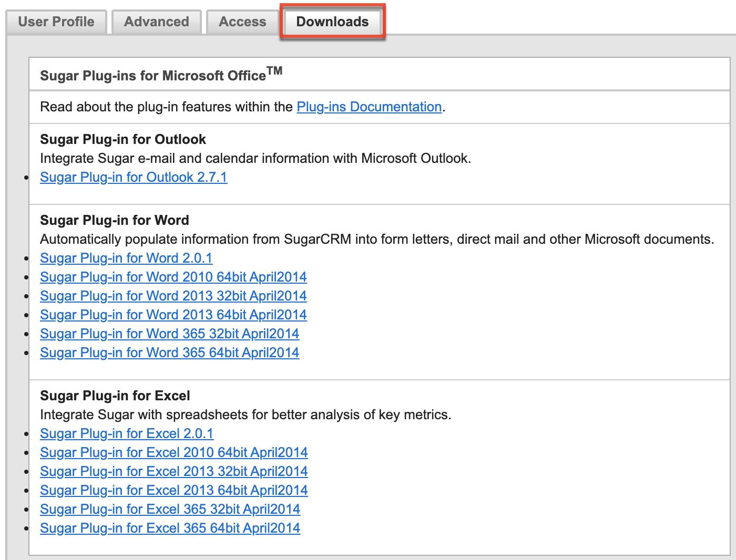
Task: Download Word 365 32bit April2014 plug-in
Action: coord(169,334)
